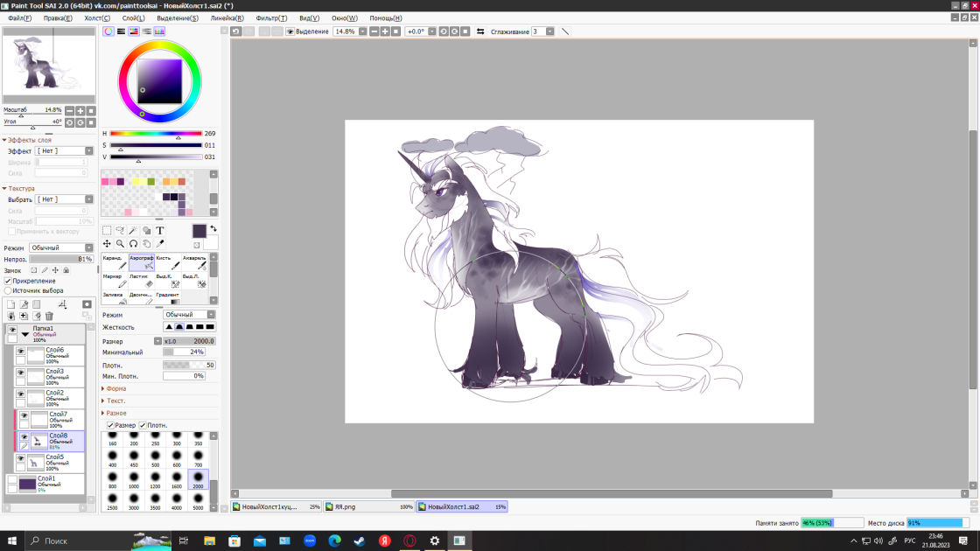Viewport: 980px width, 551px height.
Task: Open the Слой menu
Action: 133,18
